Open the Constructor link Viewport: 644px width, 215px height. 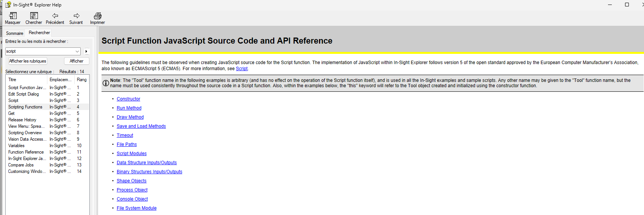(128, 99)
